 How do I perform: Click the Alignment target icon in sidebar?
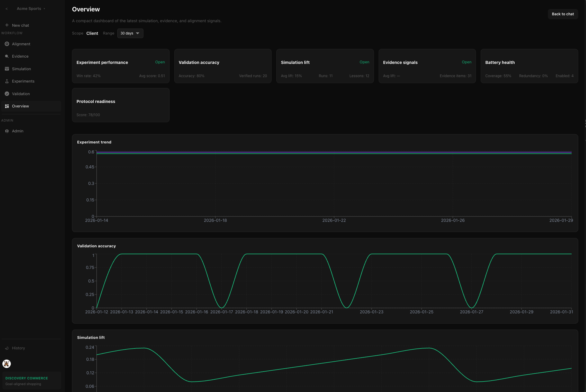click(7, 44)
